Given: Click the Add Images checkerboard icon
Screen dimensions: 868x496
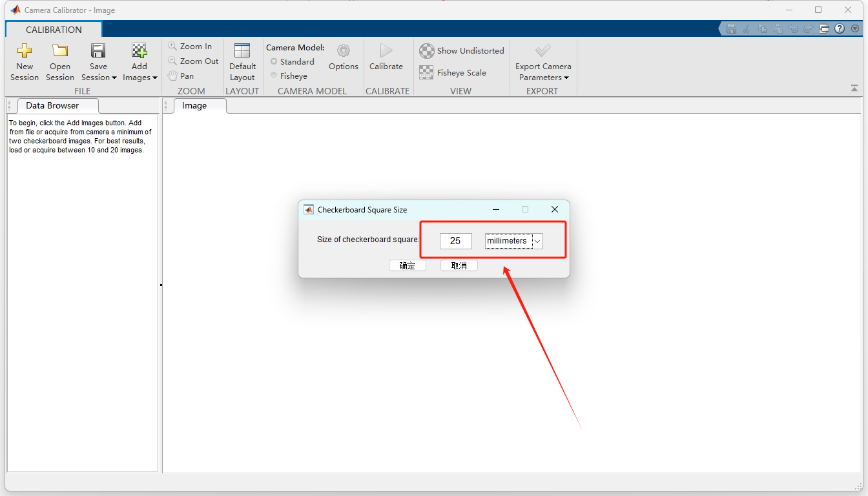Looking at the screenshot, I should click(x=139, y=50).
